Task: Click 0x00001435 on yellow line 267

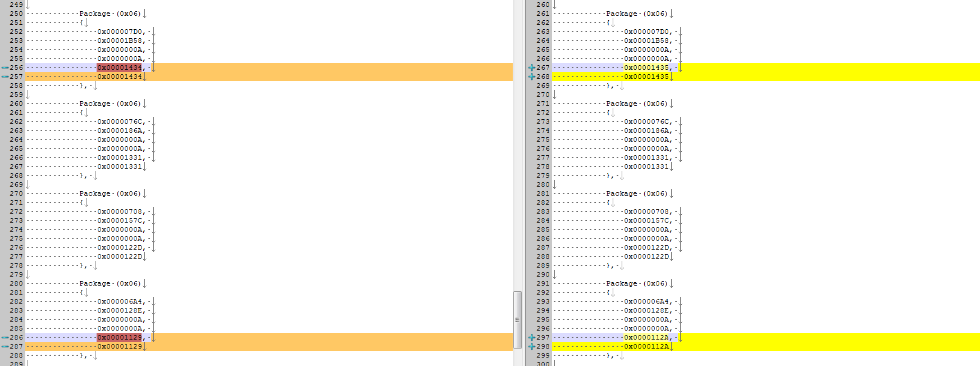Action: 646,67
